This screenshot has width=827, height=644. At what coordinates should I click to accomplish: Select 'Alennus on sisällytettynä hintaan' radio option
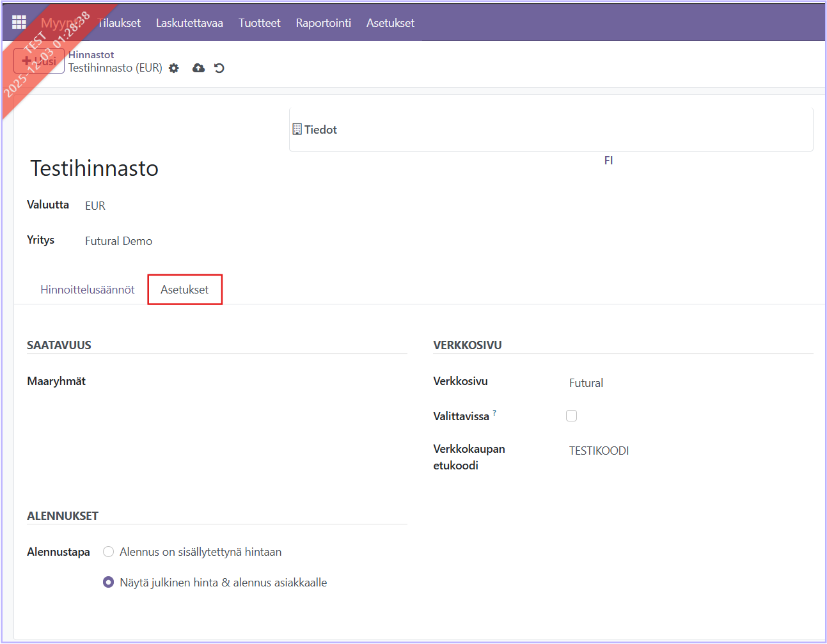click(109, 552)
